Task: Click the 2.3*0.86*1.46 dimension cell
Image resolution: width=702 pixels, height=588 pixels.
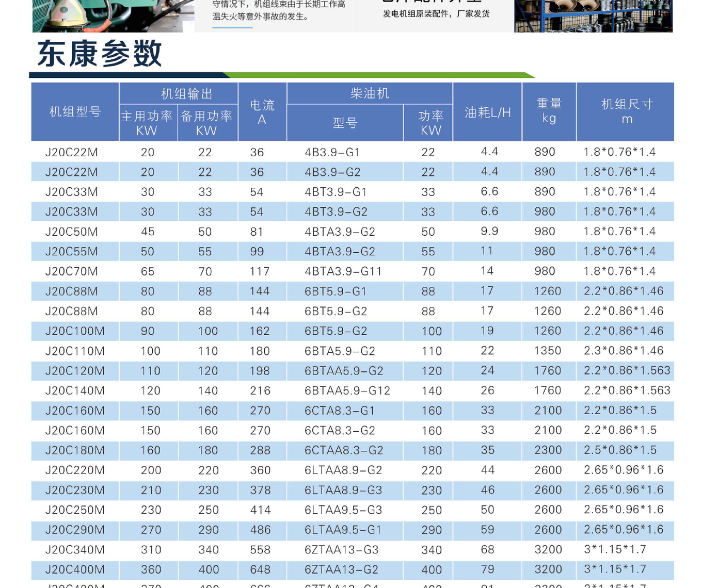Action: click(624, 351)
